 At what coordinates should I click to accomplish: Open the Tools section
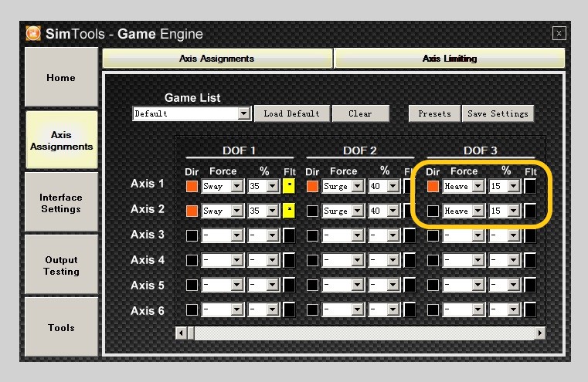[61, 327]
